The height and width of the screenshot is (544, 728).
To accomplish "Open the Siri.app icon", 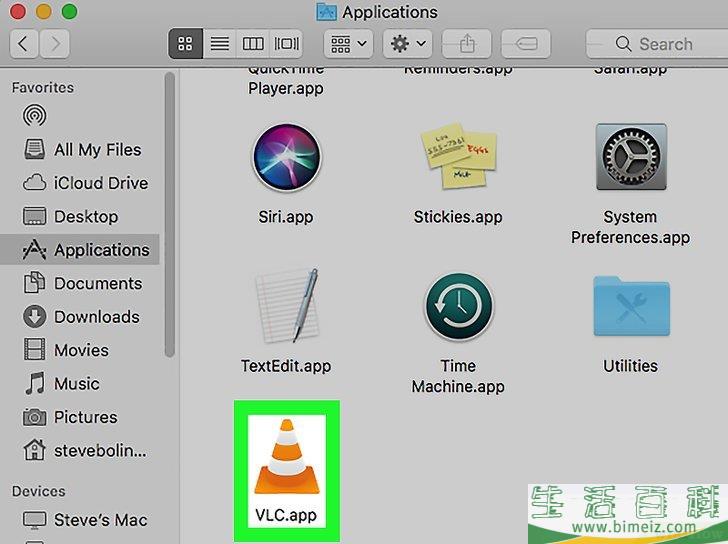I will tap(286, 159).
